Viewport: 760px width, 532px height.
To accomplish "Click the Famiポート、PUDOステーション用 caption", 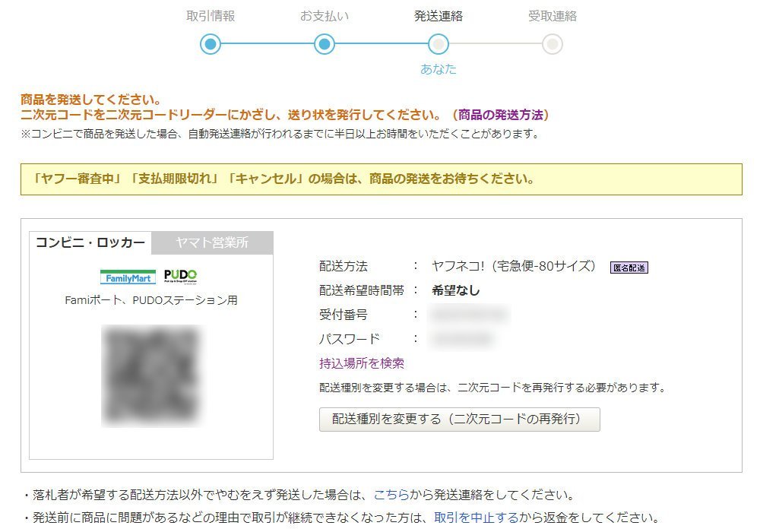I will click(x=151, y=300).
